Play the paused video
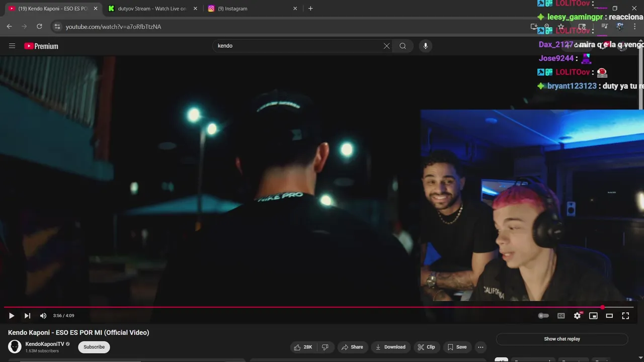Viewport: 644px width, 362px height. (x=12, y=316)
